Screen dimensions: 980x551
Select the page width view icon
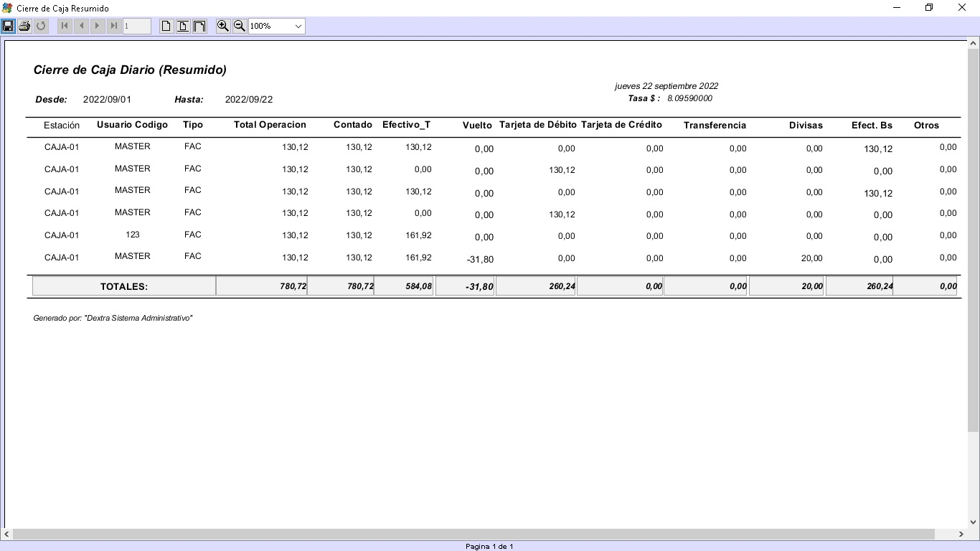pyautogui.click(x=183, y=26)
